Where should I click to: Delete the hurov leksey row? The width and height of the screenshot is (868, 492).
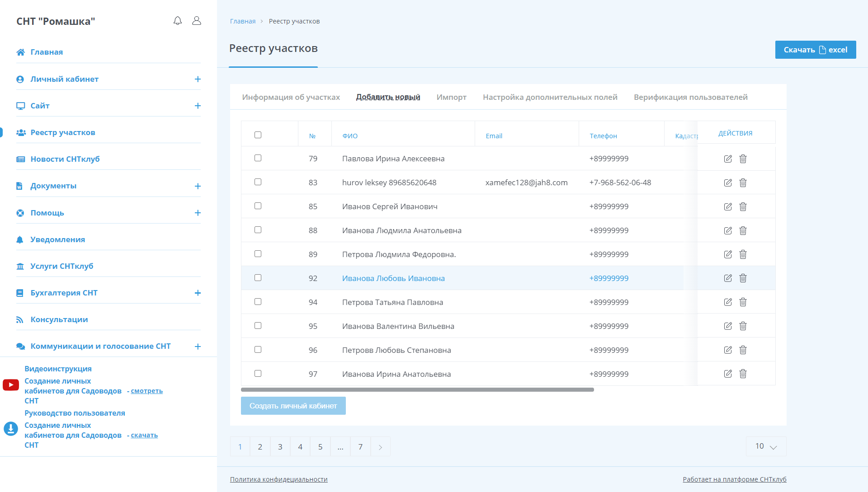tap(743, 183)
